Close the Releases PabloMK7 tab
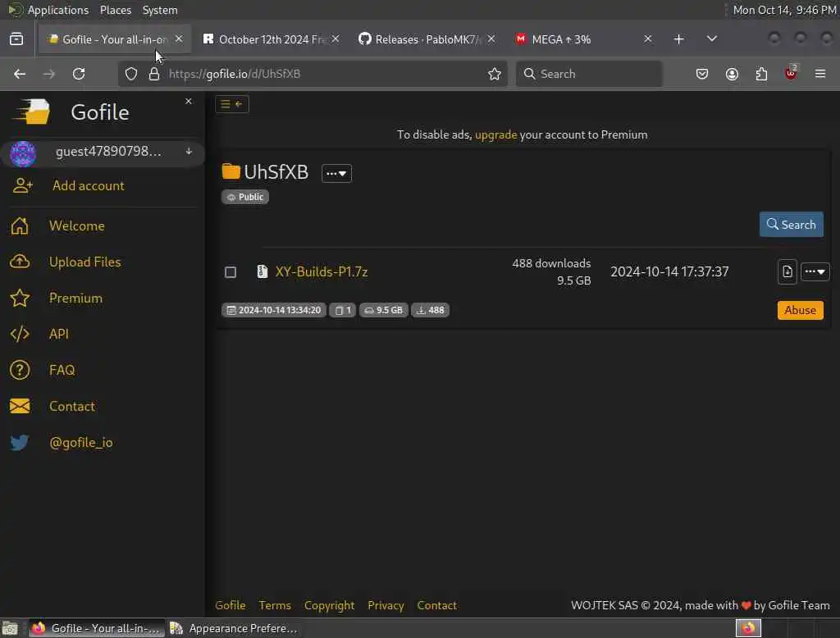The image size is (840, 638). pos(491,39)
